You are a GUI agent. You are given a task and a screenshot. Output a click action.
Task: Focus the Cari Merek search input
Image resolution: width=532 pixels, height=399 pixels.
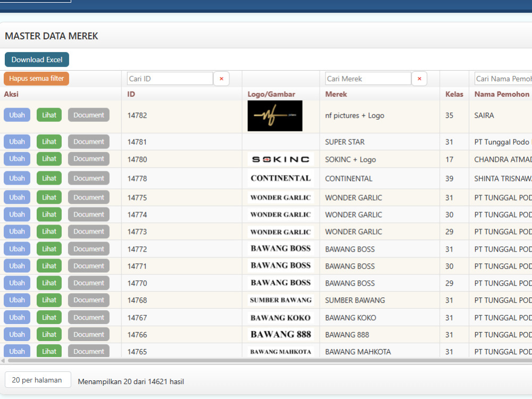[368, 79]
